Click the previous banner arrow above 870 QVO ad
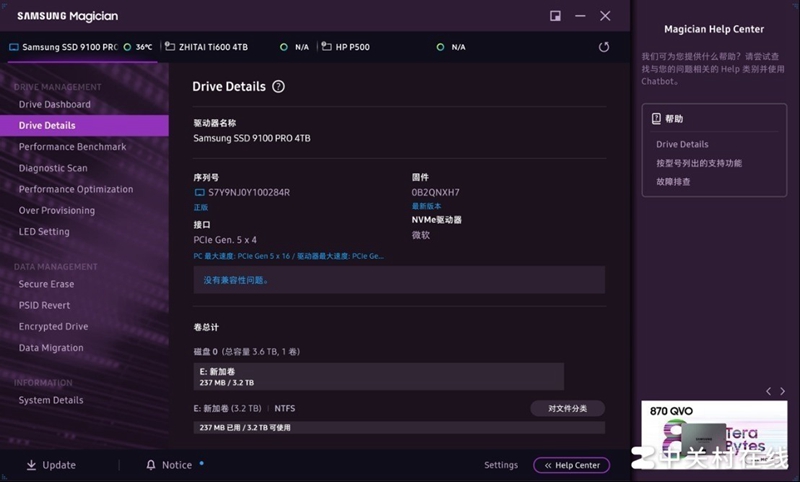Image resolution: width=800 pixels, height=482 pixels. tap(768, 391)
